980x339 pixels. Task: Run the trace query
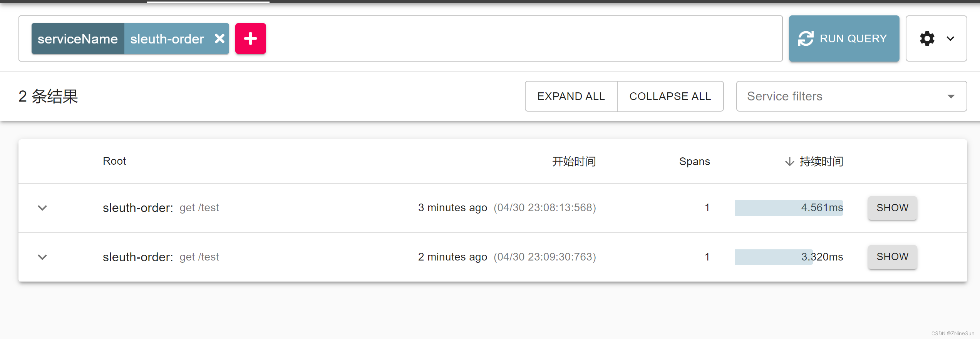(844, 38)
